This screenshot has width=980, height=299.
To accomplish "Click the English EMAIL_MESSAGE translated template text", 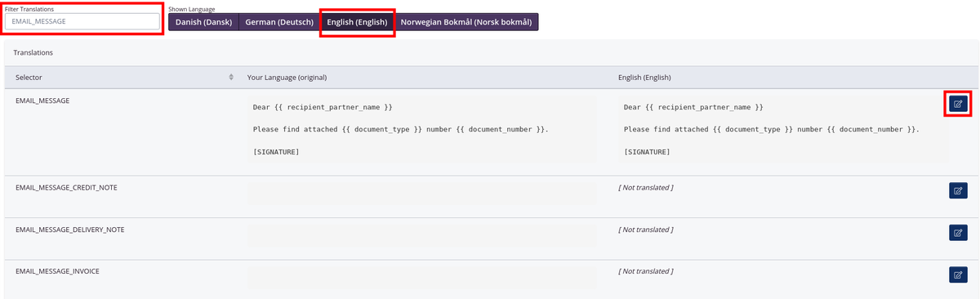I will (x=784, y=130).
